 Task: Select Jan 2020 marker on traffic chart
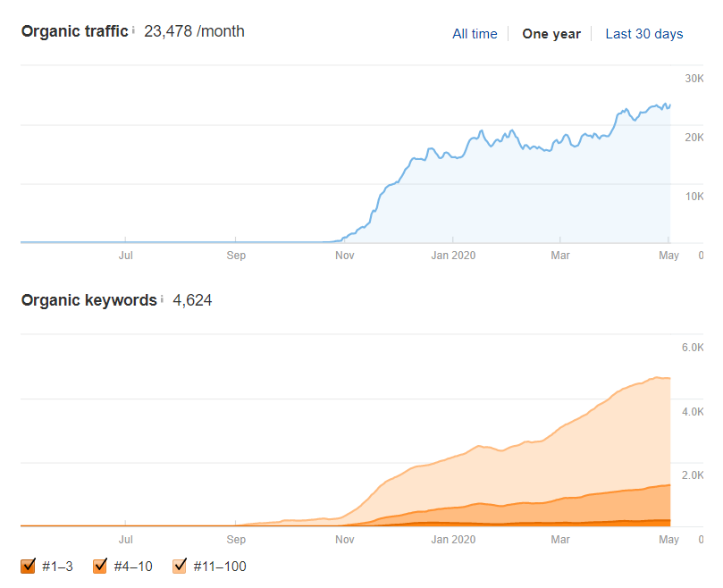[x=453, y=255]
